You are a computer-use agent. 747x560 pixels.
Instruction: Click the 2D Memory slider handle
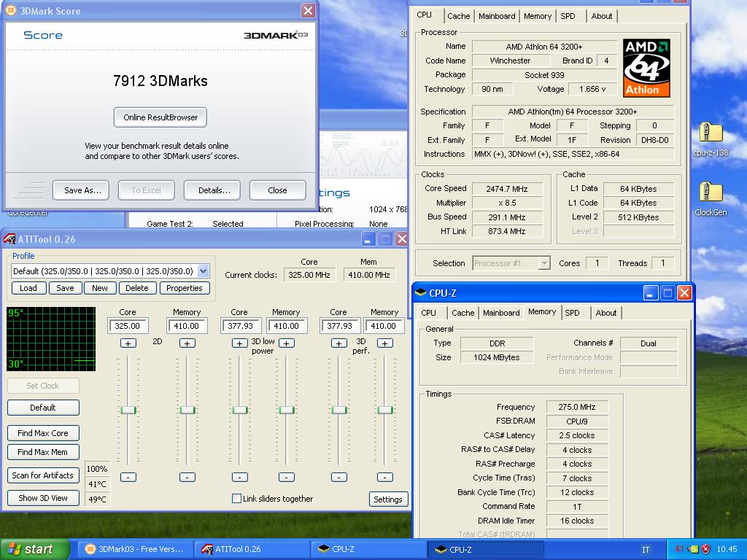[x=187, y=410]
